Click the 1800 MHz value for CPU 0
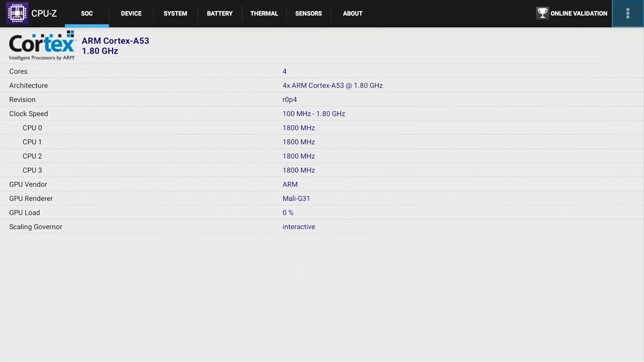 [299, 128]
